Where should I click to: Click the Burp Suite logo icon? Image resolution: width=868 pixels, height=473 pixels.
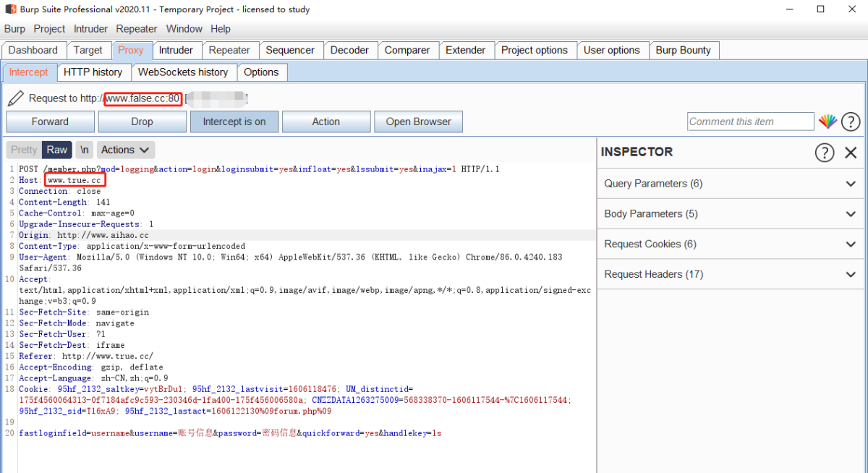(x=10, y=9)
